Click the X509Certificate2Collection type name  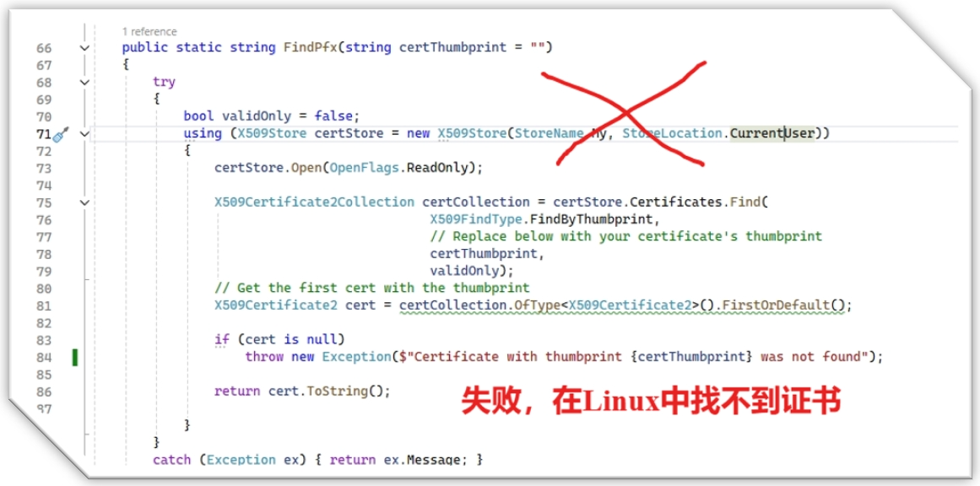314,202
